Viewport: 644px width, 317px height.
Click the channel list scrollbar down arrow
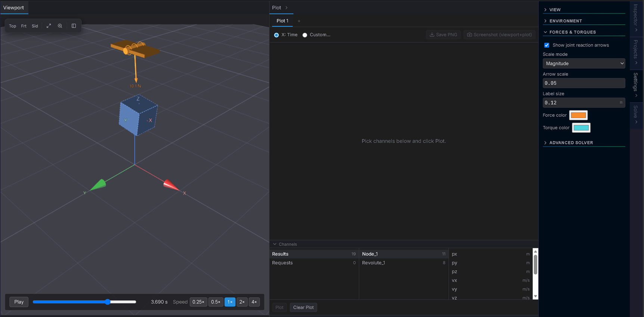tap(535, 296)
